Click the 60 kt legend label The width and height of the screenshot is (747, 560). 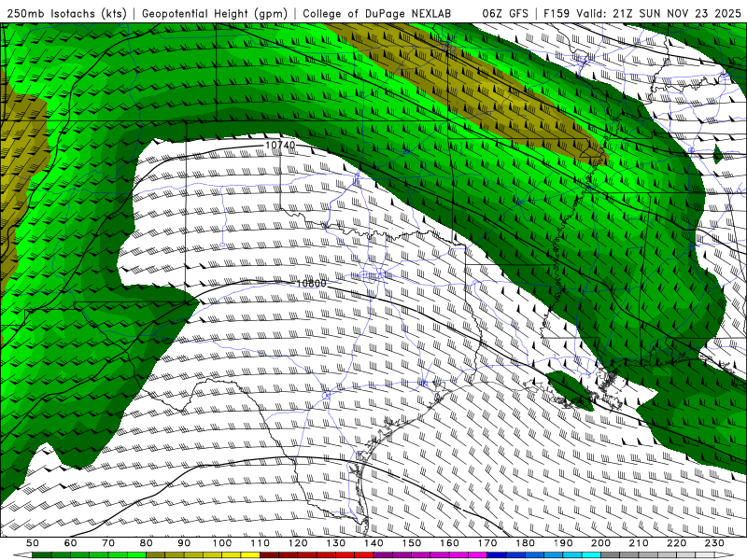click(71, 543)
